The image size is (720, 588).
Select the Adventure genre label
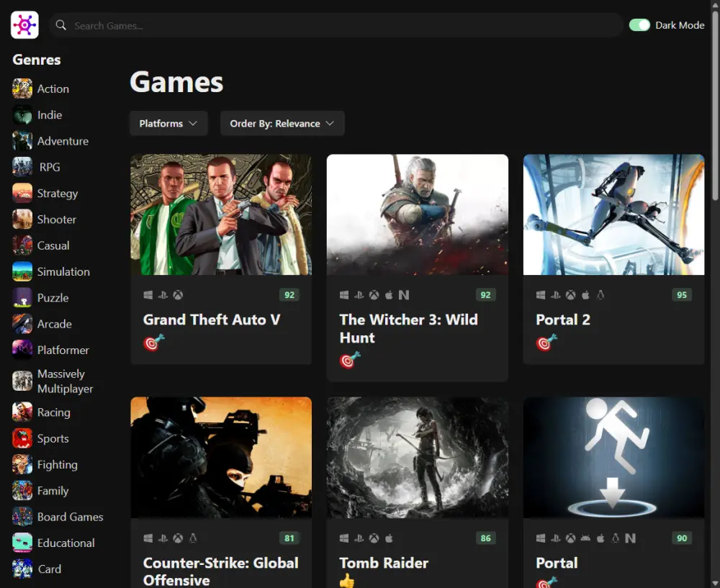pos(63,141)
